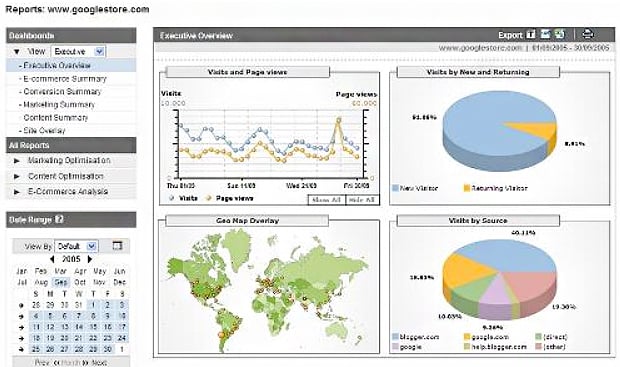Click the Geo Map Overlay world map
620x367 pixels.
click(x=269, y=289)
